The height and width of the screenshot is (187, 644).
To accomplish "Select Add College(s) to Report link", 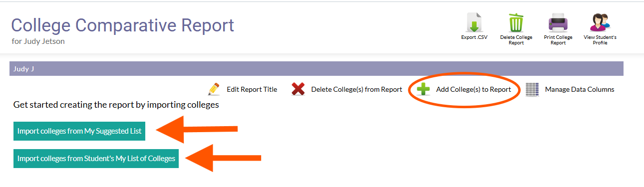I will 473,90.
